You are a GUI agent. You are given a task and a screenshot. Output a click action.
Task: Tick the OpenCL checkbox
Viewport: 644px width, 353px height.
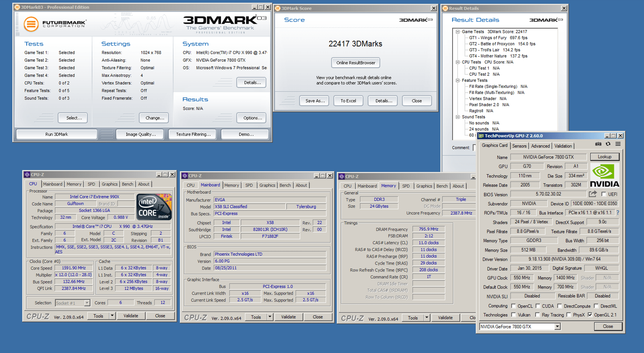513,306
